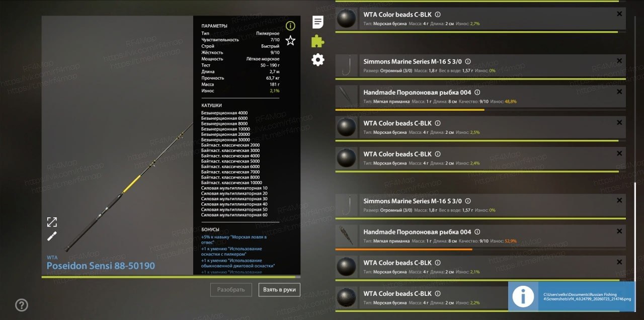
Task: Open the gear settings tab
Action: (318, 60)
